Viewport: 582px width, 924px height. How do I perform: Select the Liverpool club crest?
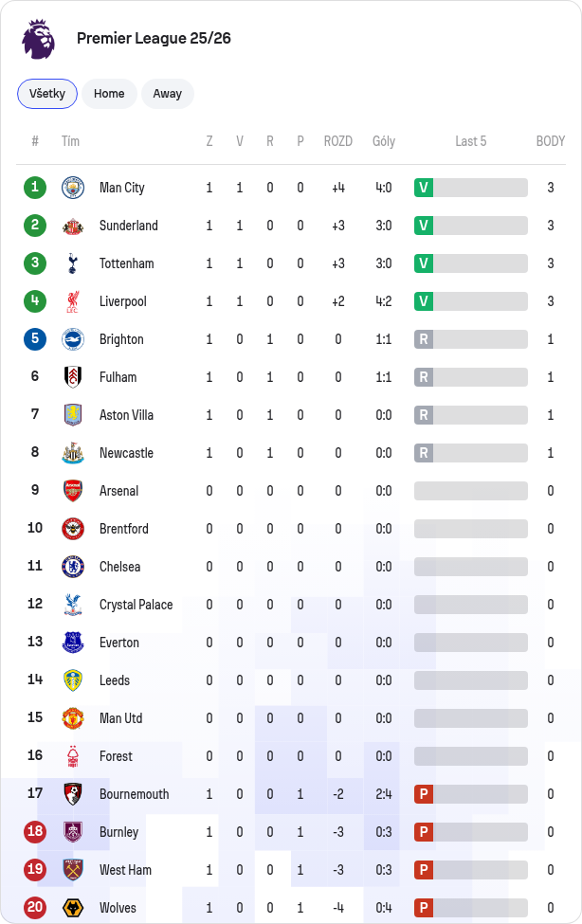(x=73, y=301)
